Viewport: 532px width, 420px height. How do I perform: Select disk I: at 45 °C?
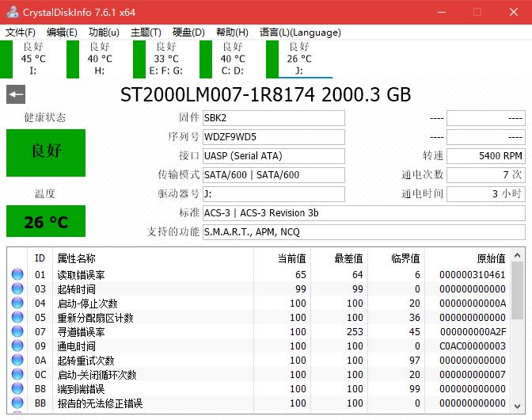(33, 59)
